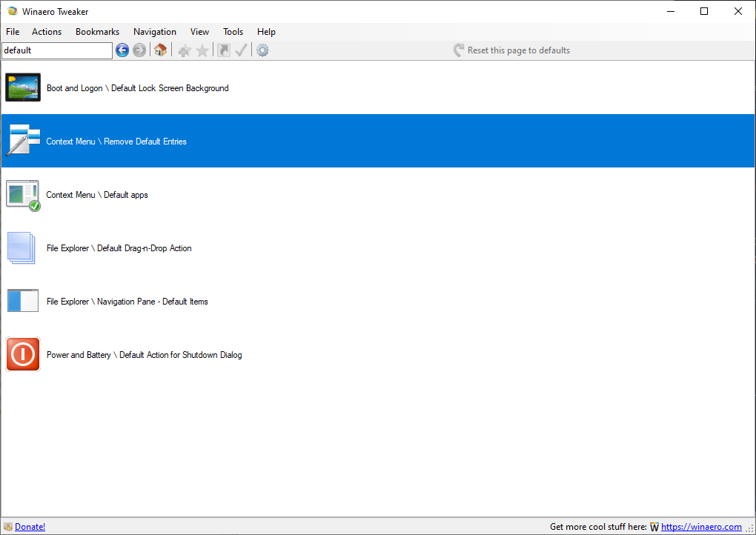
Task: Click inside the default search box
Action: [x=56, y=50]
